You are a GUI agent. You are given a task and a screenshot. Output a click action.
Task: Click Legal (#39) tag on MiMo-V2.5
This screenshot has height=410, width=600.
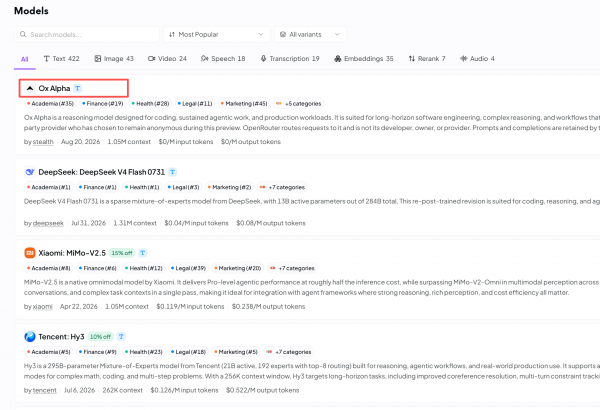pyautogui.click(x=188, y=268)
